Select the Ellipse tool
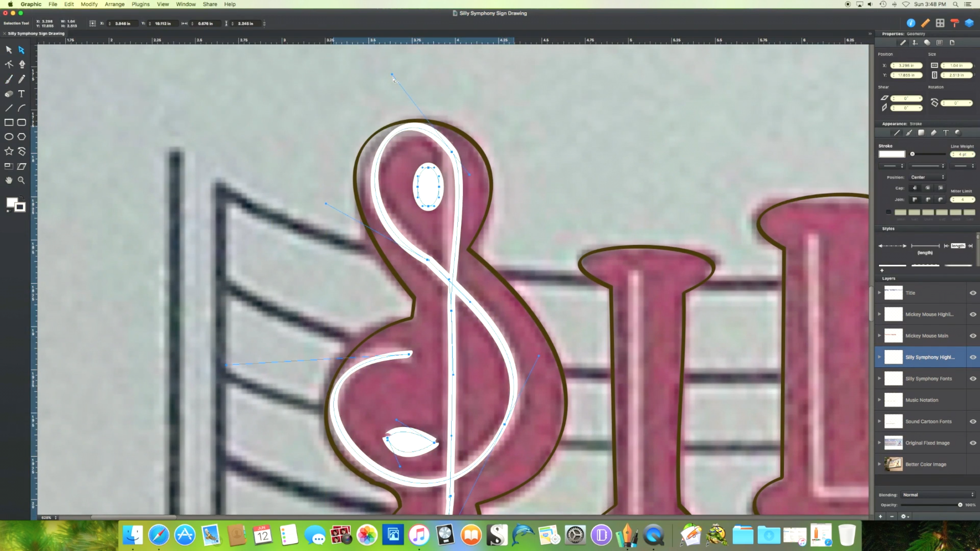This screenshot has height=551, width=980. pos(9,137)
